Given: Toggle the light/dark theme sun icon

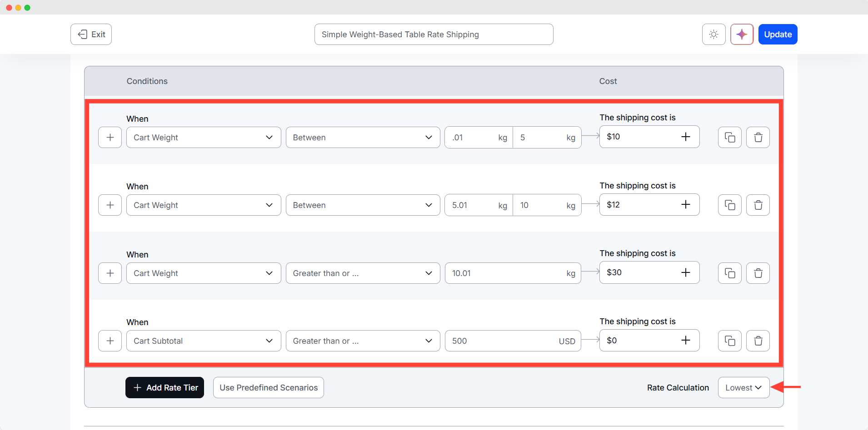Looking at the screenshot, I should [713, 34].
